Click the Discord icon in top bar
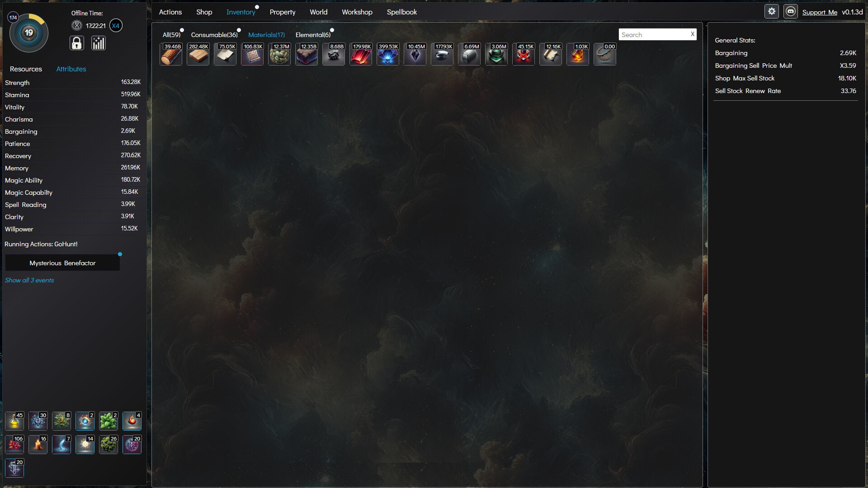Screen dimensions: 868x488 (791, 11)
